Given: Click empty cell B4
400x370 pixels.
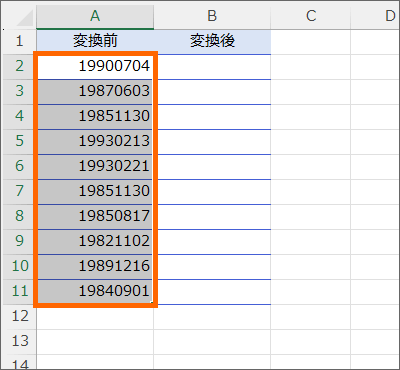Looking at the screenshot, I should (212, 117).
